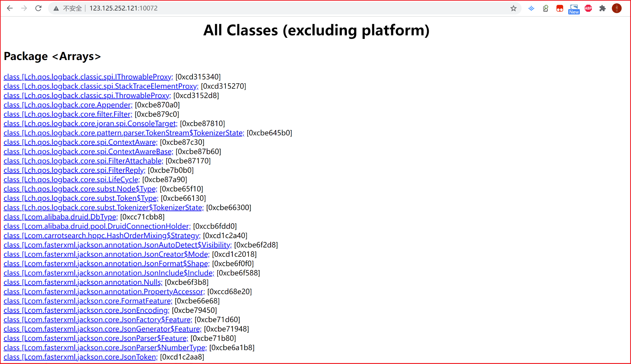The height and width of the screenshot is (364, 631).
Task: Click address text [0xcbe6a1b8]
Action: point(232,348)
